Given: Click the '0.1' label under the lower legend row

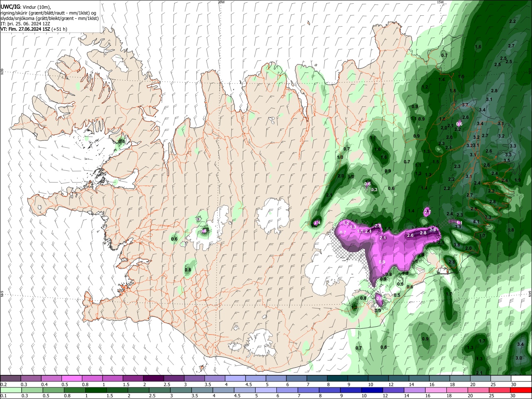Looking at the screenshot, I should pos(3,396).
